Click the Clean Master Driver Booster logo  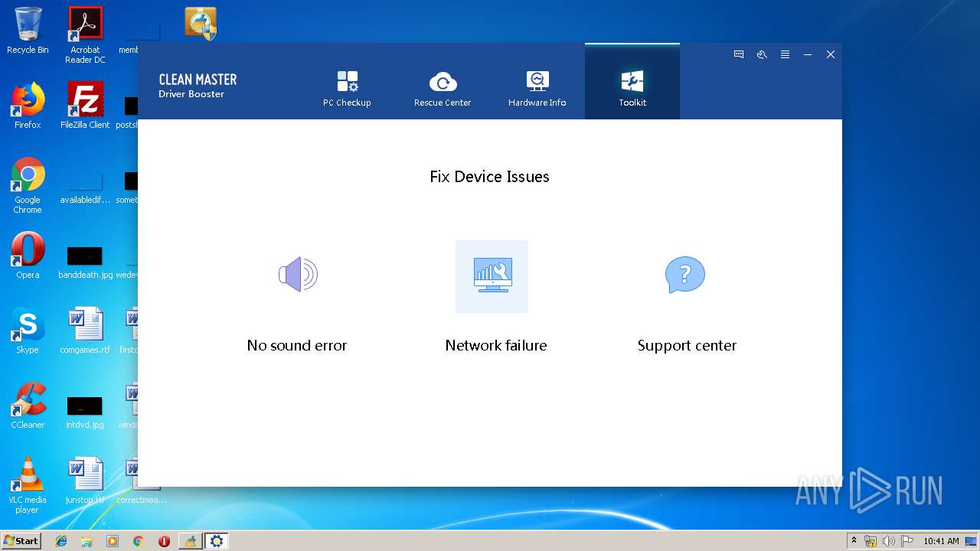(x=198, y=86)
